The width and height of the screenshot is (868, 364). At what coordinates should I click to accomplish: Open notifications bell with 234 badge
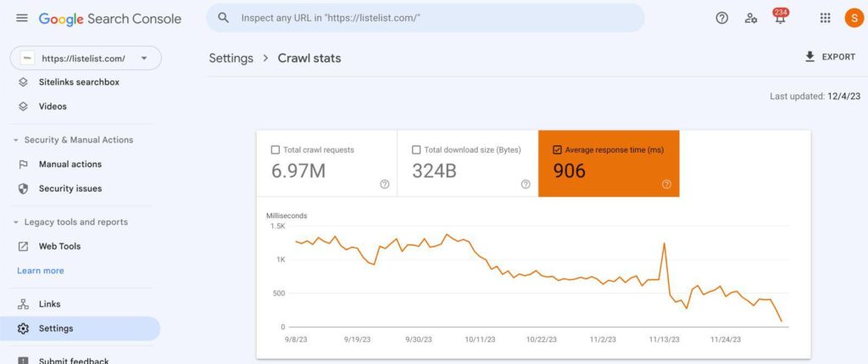[780, 17]
